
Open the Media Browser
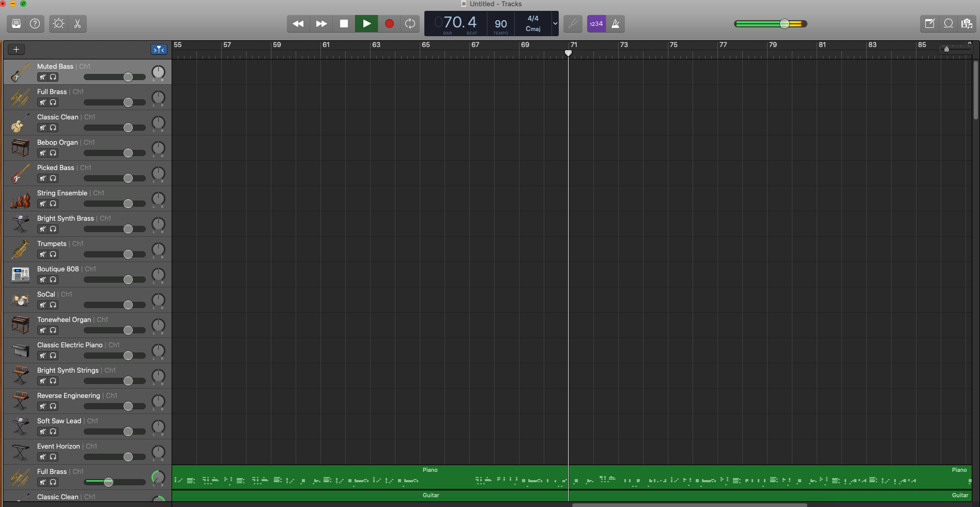tap(967, 24)
